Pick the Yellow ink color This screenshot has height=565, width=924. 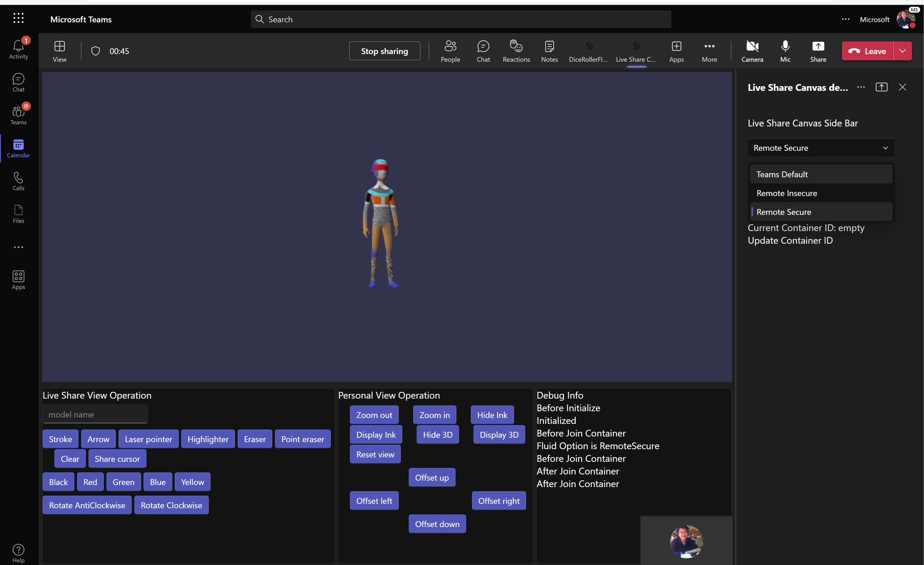[192, 482]
